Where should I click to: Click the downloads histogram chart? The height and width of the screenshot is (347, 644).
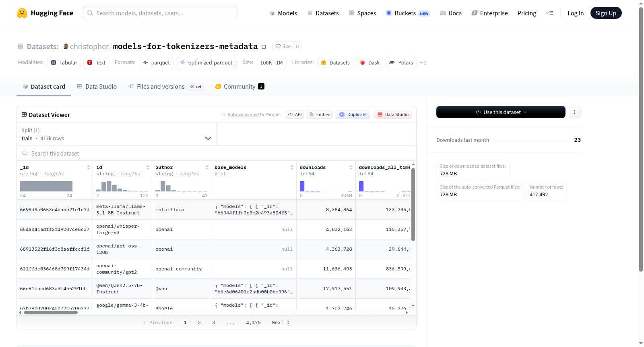(x=326, y=186)
